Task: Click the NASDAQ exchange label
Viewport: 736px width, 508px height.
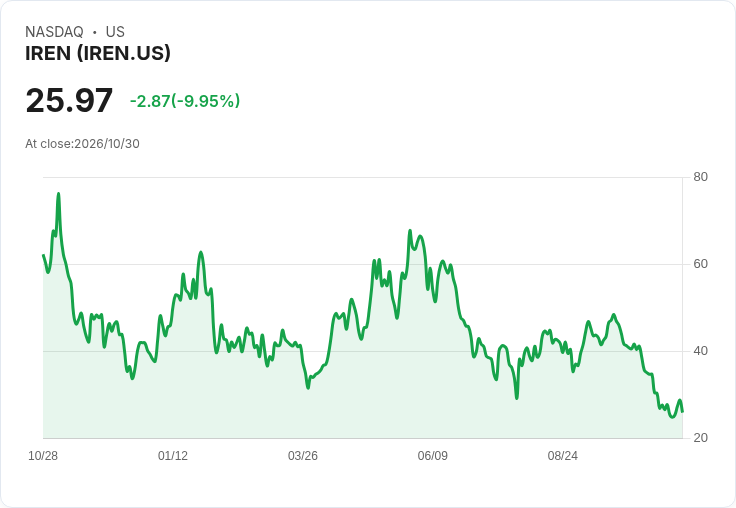Action: (x=54, y=32)
